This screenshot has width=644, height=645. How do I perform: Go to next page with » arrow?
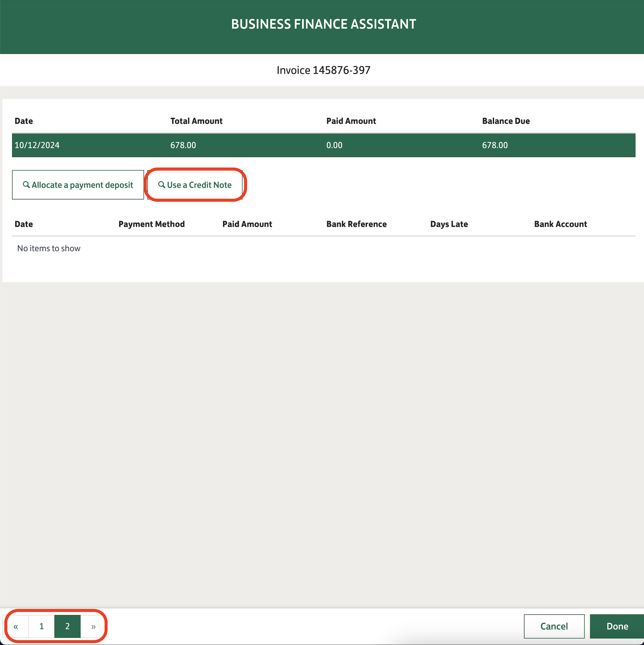[94, 626]
